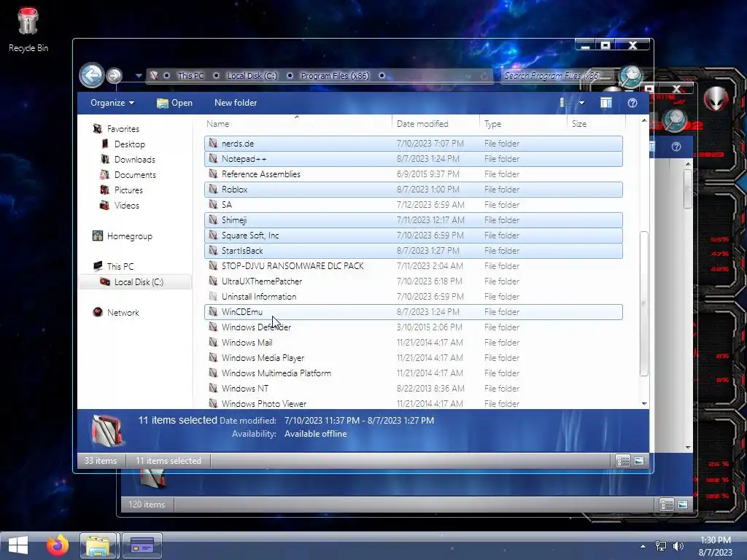Click the Help icon in the back window
The height and width of the screenshot is (560, 747).
coord(676,147)
